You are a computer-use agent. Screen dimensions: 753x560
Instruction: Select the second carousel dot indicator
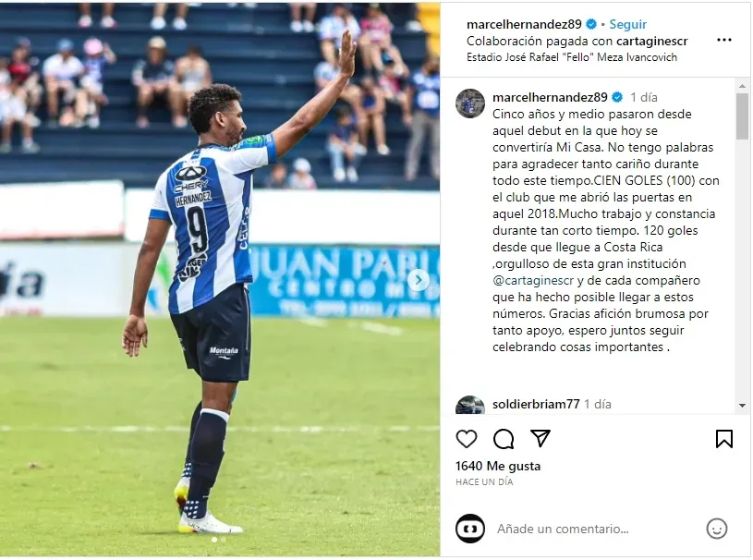tap(224, 540)
